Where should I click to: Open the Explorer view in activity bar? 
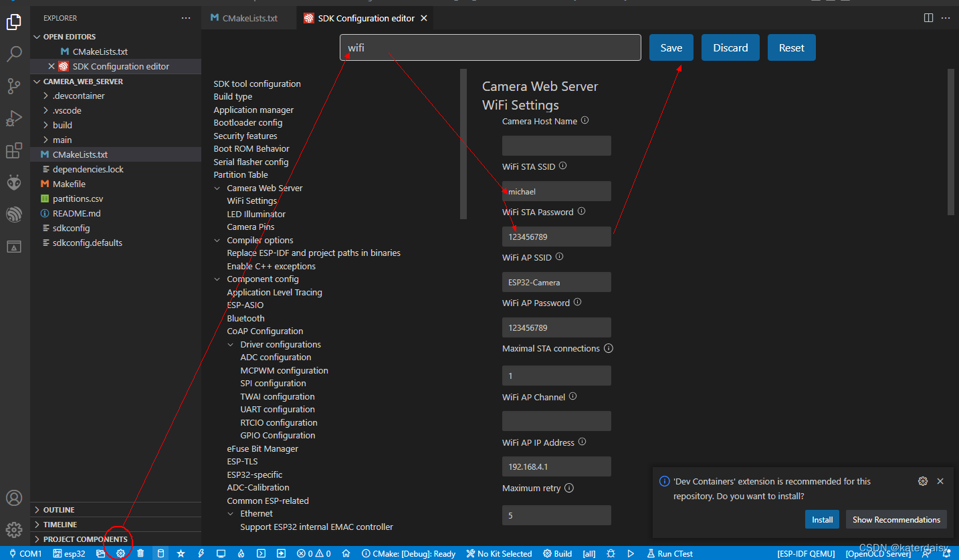(14, 21)
